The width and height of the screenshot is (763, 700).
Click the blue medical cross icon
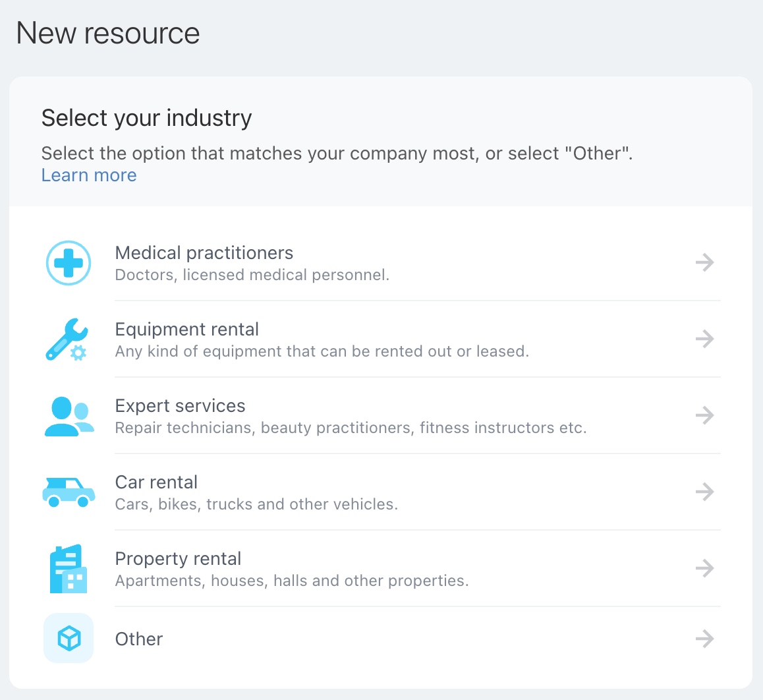[69, 263]
